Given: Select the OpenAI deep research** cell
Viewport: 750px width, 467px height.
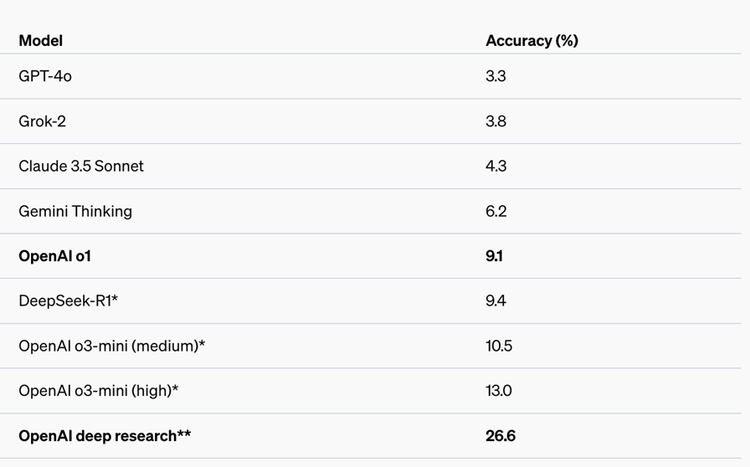Looking at the screenshot, I should (105, 436).
